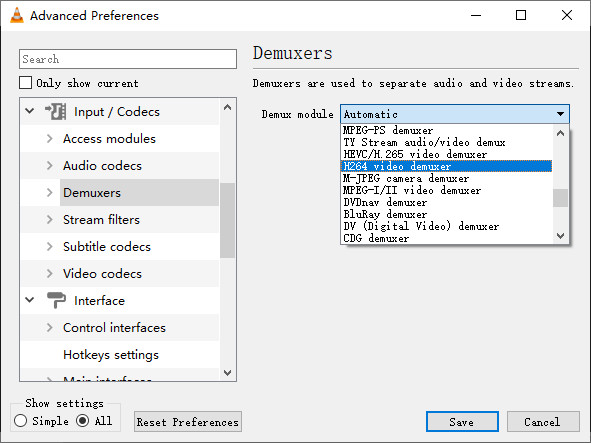Choose DVDnav demuxer option
Image resolution: width=591 pixels, height=443 pixels.
click(446, 202)
